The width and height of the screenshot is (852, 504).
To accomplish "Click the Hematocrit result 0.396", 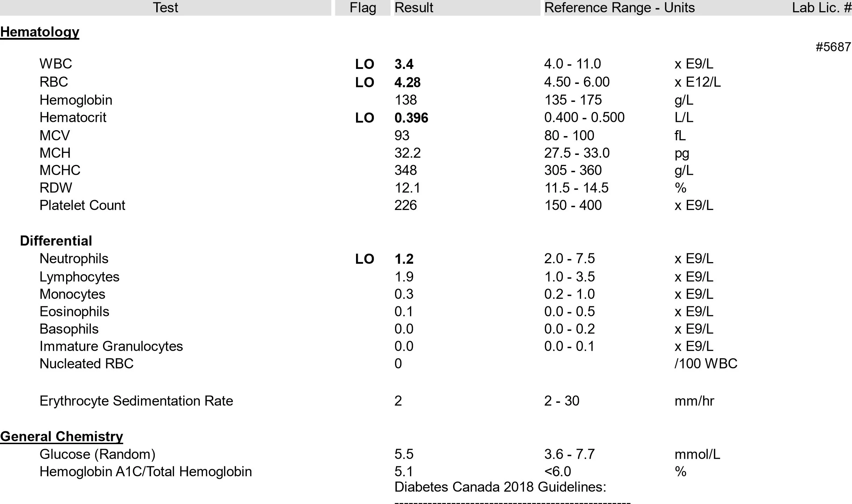I will (x=411, y=118).
